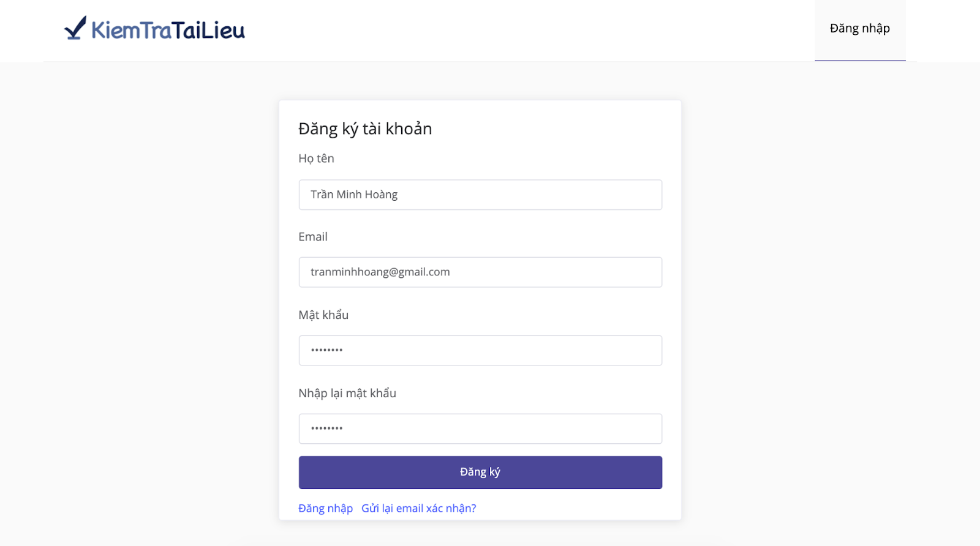Click the checkmark logo icon
Image resolution: width=980 pixels, height=546 pixels.
click(x=75, y=28)
